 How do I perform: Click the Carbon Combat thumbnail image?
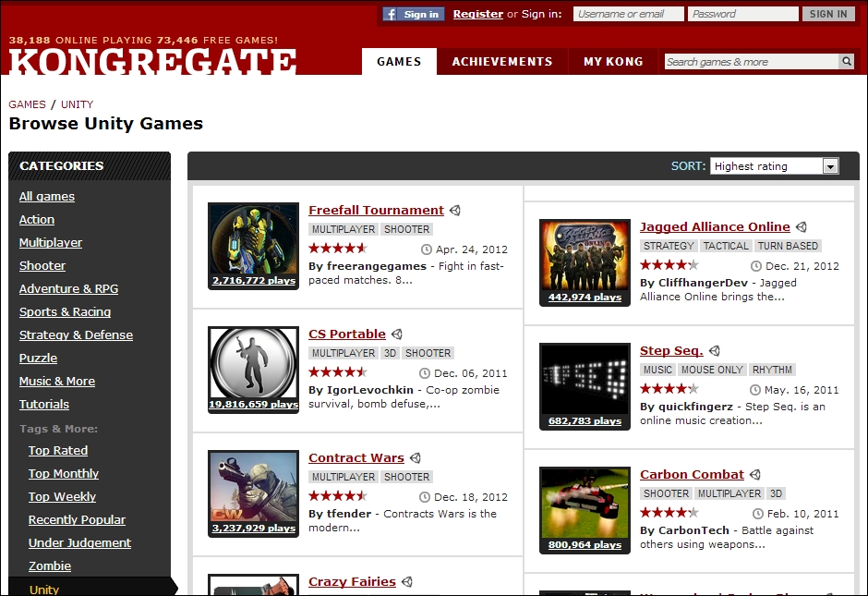click(585, 510)
